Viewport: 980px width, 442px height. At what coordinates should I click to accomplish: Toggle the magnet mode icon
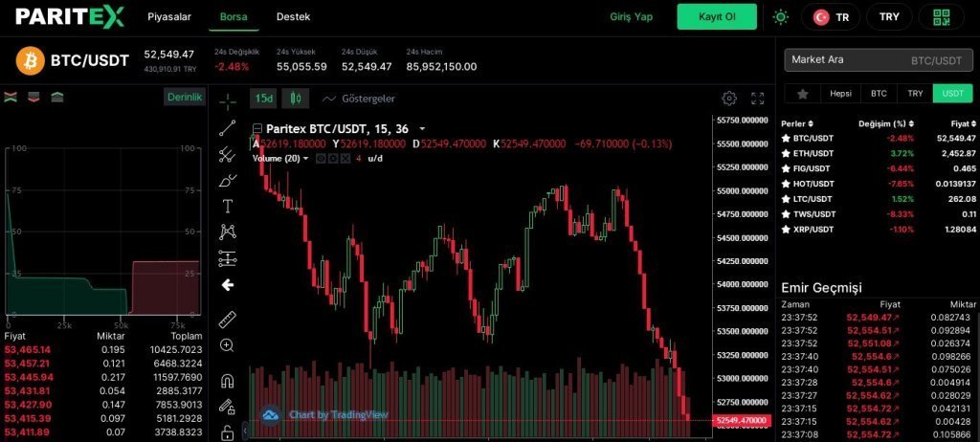coord(228,381)
